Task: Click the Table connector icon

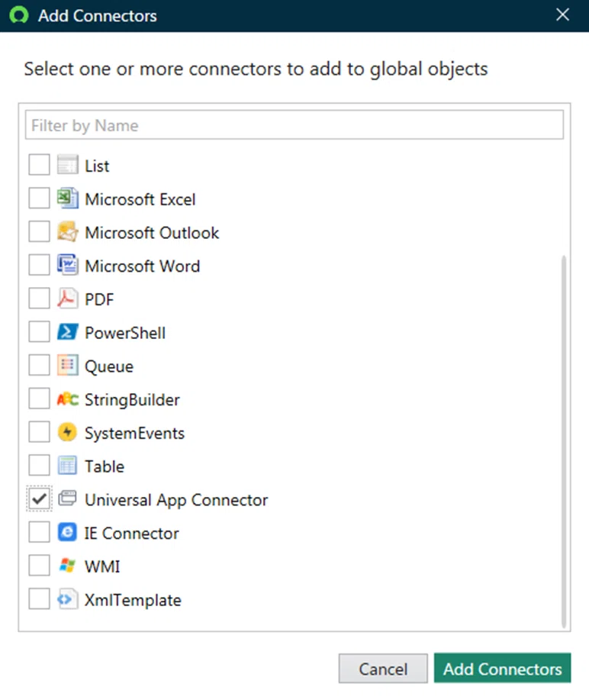Action: click(x=68, y=466)
